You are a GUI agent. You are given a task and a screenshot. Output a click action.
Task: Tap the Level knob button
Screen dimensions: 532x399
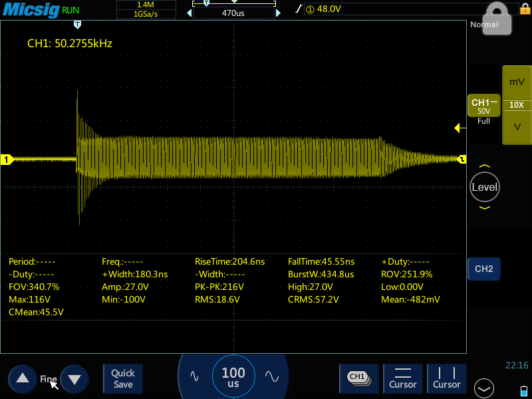pos(485,187)
